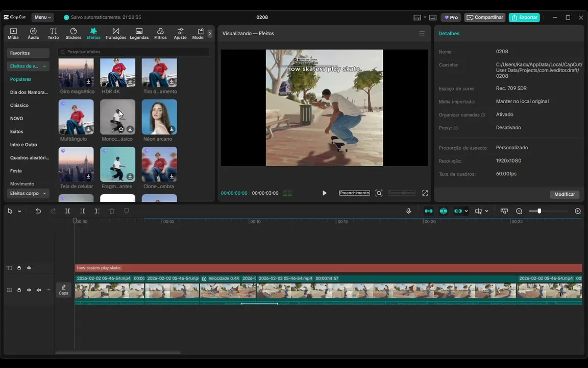Select the split clip tool
Viewport: 588px width, 368px height.
pyautogui.click(x=67, y=211)
